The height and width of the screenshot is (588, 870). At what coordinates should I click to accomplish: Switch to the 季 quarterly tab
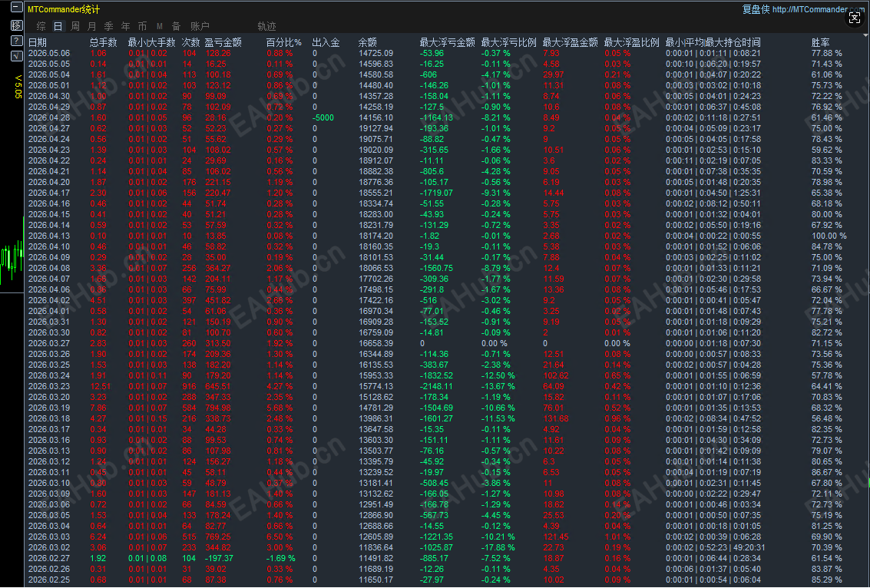pos(109,26)
